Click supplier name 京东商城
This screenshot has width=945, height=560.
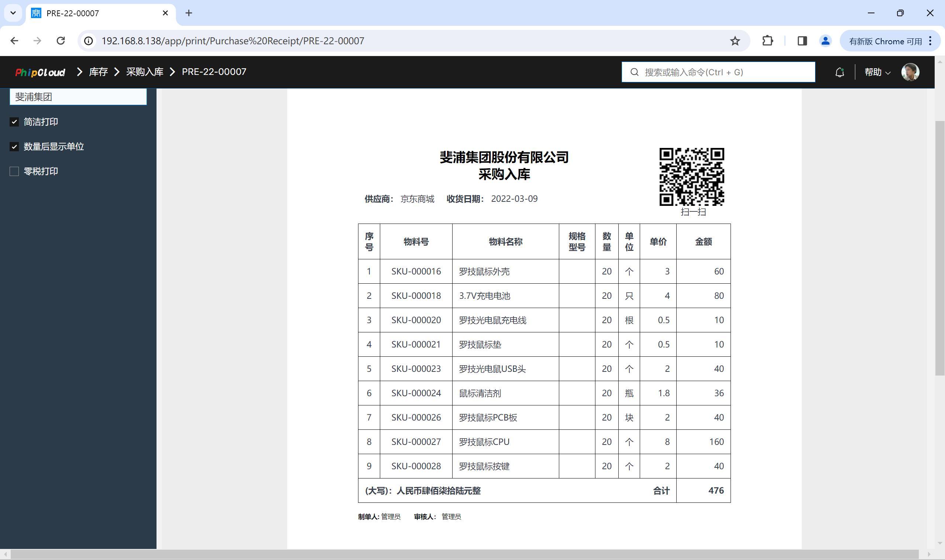pos(417,199)
